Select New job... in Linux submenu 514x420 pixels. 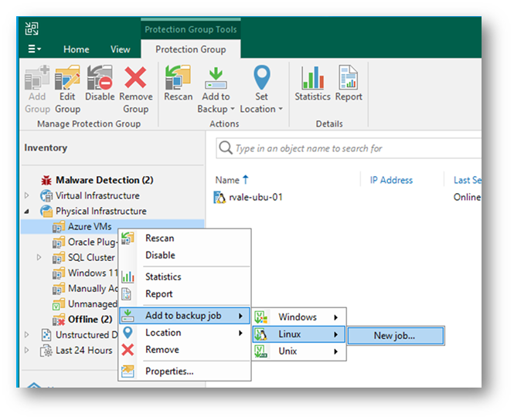point(394,335)
